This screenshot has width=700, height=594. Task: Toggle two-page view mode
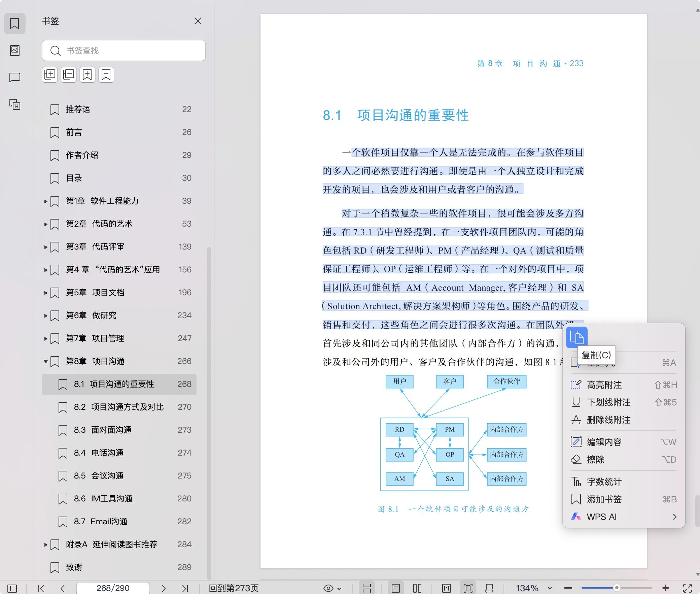[x=417, y=588]
